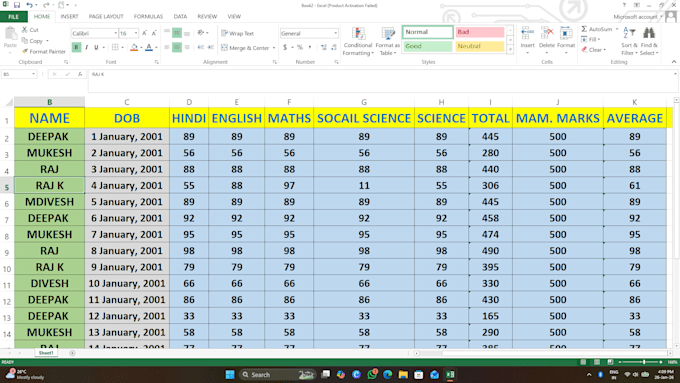Click the Copy icon in Clipboard group
This screenshot has height=383, width=680.
[25, 40]
